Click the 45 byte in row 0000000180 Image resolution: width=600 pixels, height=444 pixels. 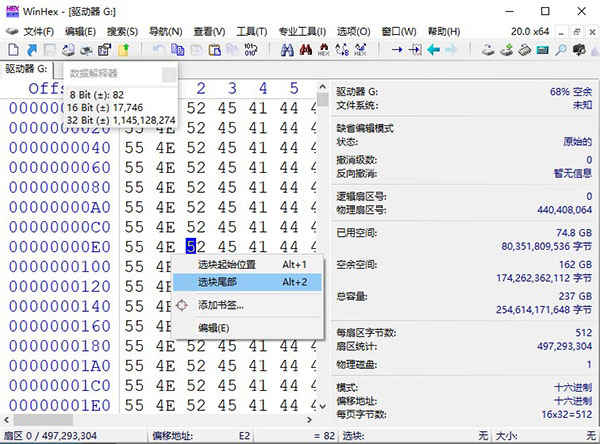pos(227,346)
